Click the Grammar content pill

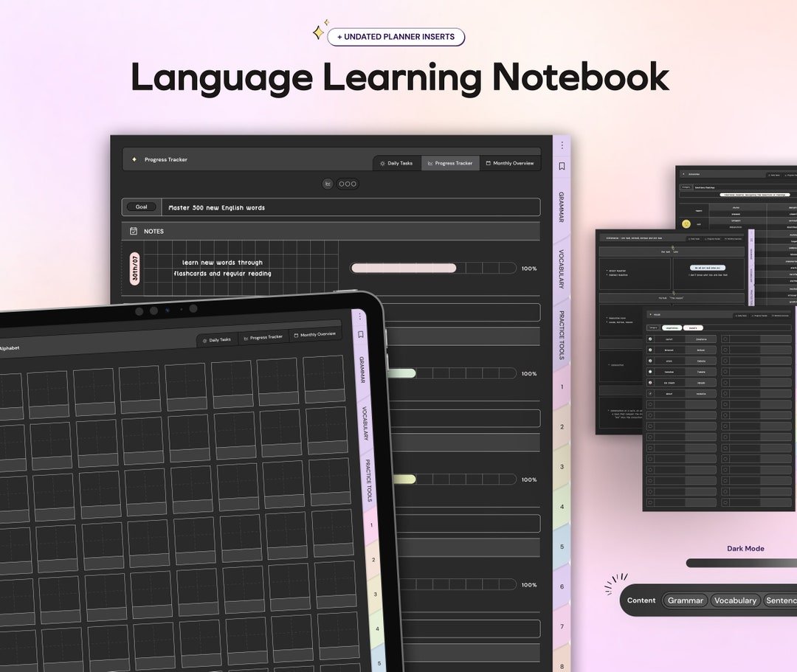coord(685,600)
